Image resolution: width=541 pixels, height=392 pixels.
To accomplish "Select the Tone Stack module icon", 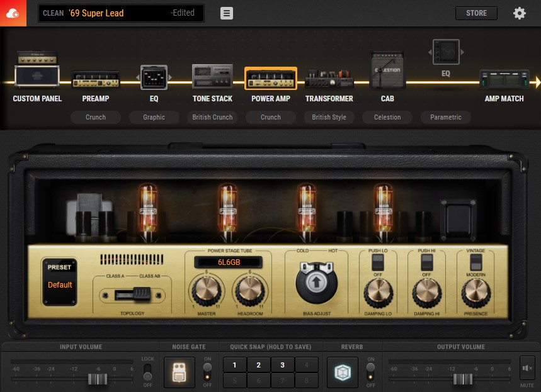I will pyautogui.click(x=212, y=76).
